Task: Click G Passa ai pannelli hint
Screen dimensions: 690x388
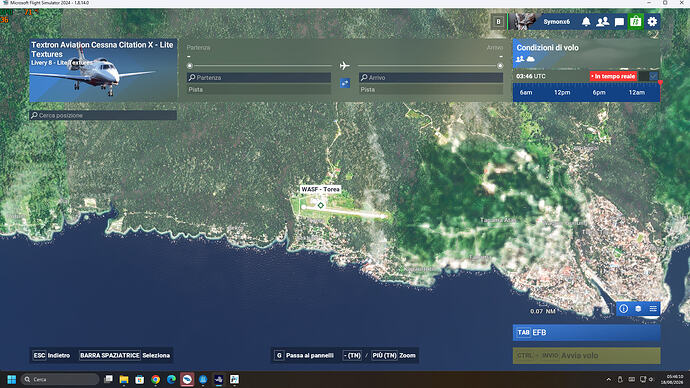Action: [304, 355]
